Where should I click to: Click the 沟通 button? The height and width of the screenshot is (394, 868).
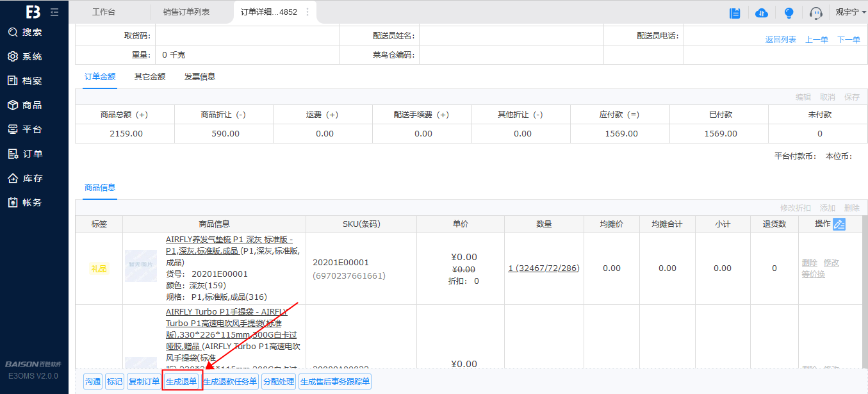point(93,382)
